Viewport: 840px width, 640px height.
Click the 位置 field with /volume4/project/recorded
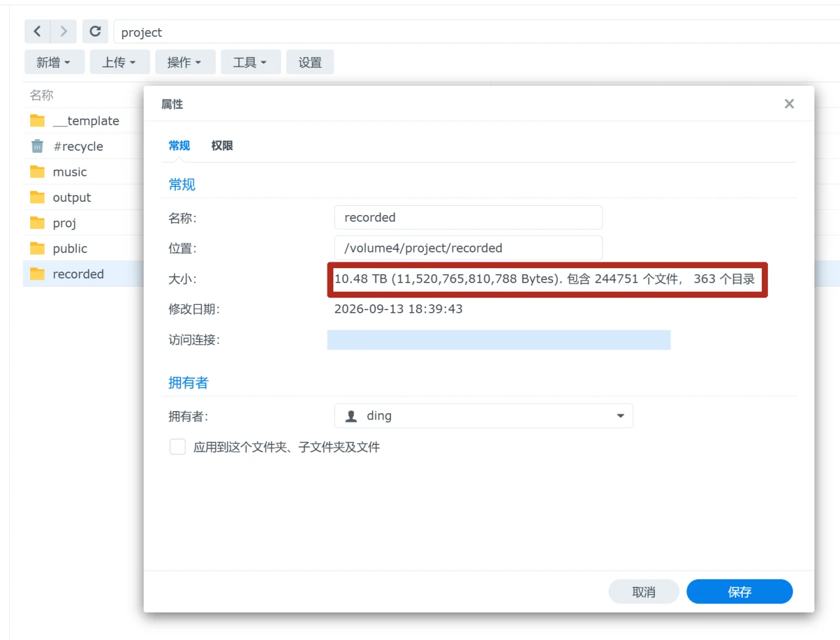click(x=469, y=248)
